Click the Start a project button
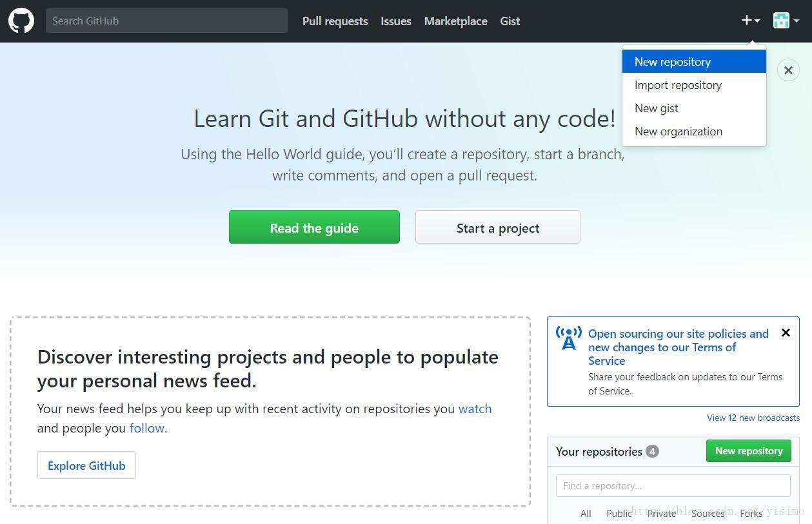The image size is (812, 524). (x=498, y=227)
